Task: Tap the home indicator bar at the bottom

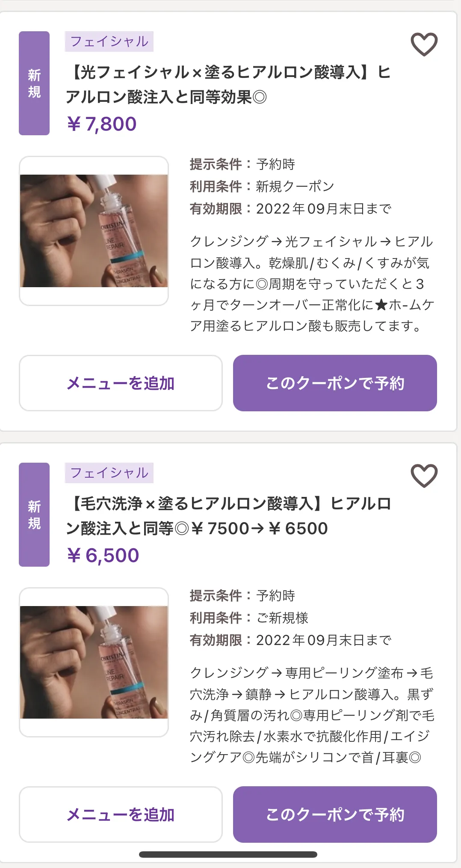Action: point(228,855)
